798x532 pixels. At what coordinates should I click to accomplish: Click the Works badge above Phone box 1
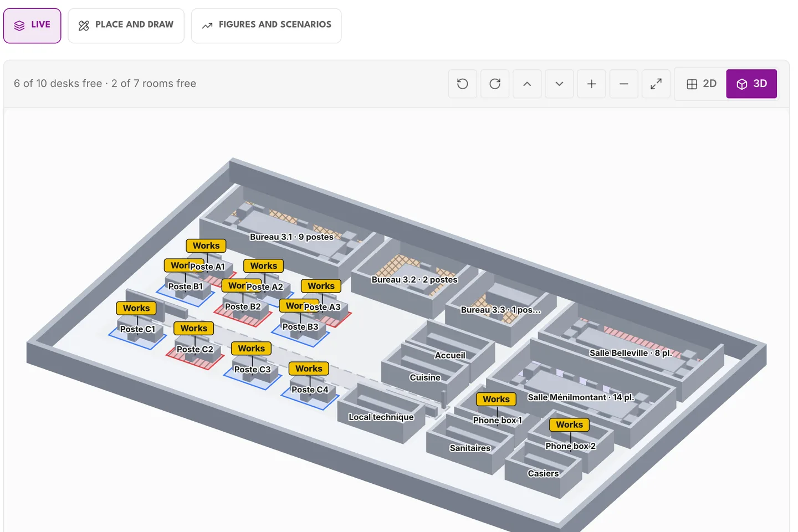496,399
